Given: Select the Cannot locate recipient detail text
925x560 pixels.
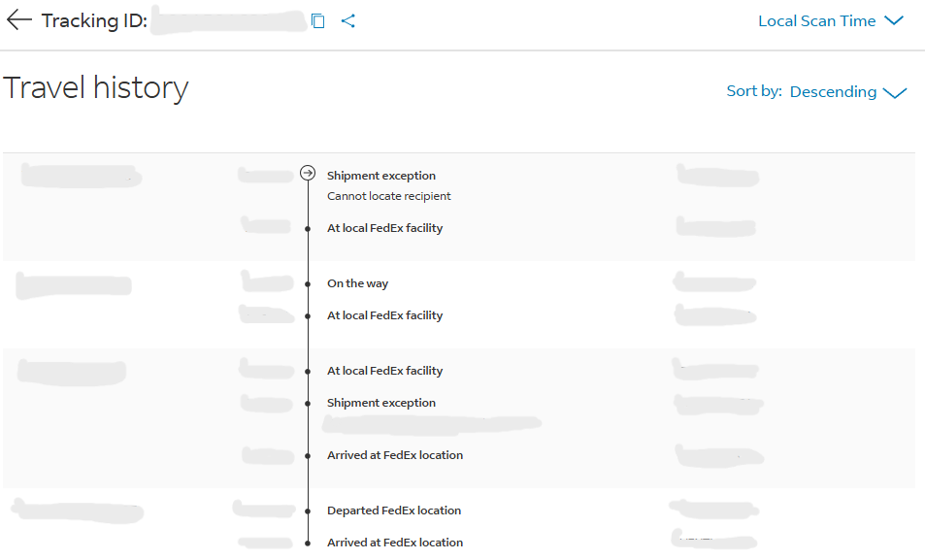Looking at the screenshot, I should pos(388,196).
